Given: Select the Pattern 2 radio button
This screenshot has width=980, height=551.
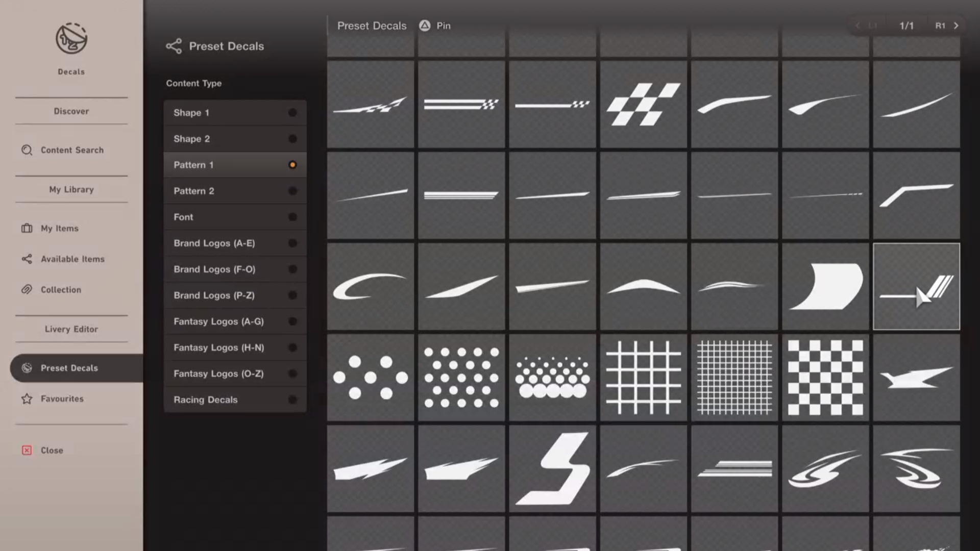Looking at the screenshot, I should [x=292, y=190].
